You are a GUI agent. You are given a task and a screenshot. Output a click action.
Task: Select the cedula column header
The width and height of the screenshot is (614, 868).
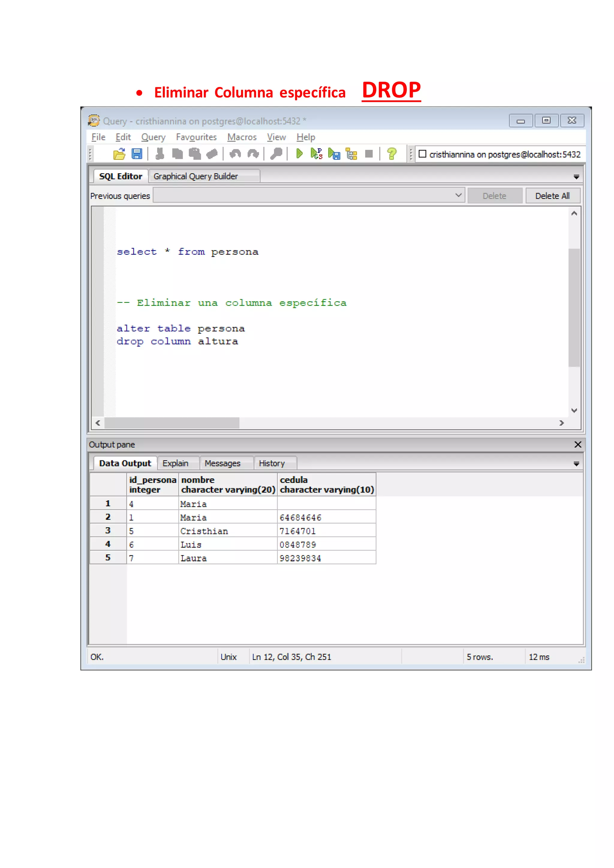point(327,485)
